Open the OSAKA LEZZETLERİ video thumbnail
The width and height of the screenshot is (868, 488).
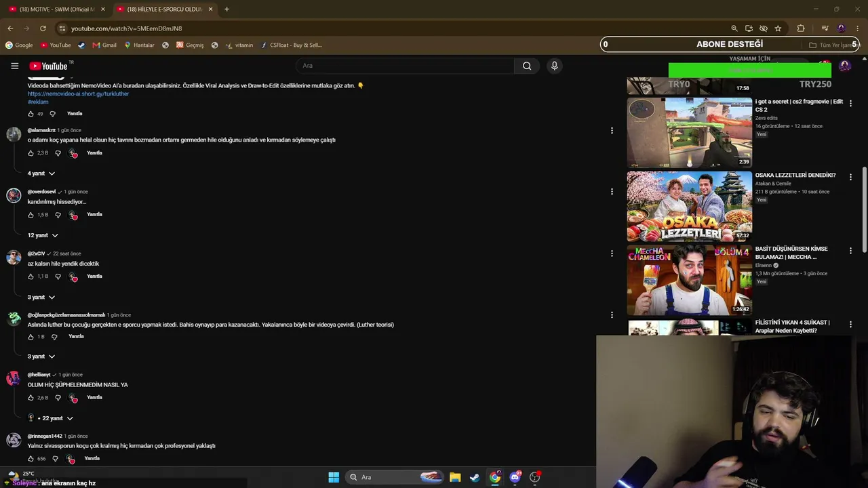[x=690, y=207]
